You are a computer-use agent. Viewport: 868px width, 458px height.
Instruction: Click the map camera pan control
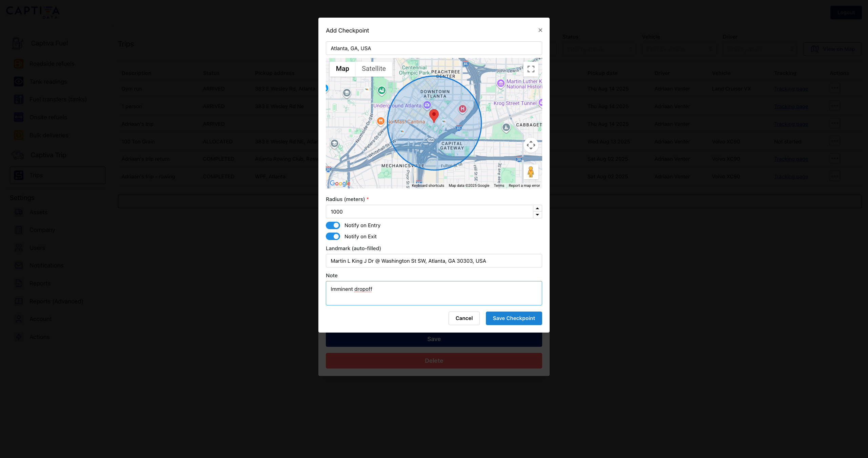[x=531, y=145]
